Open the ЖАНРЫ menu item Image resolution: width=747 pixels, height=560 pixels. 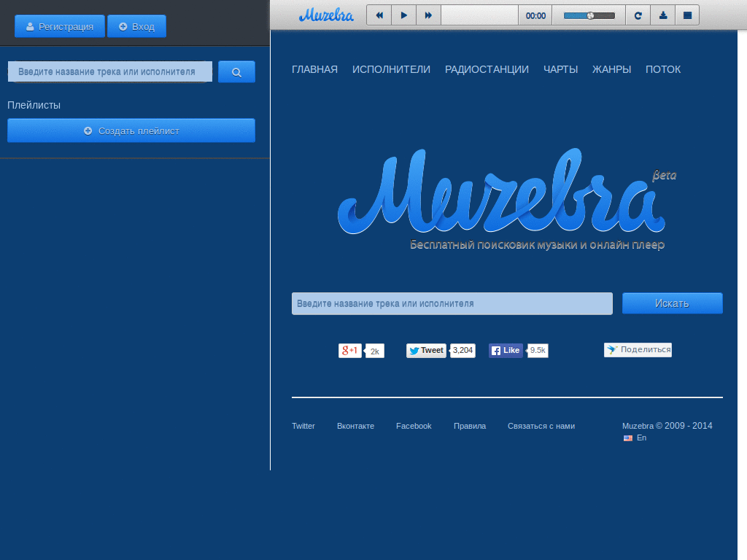[x=612, y=69]
